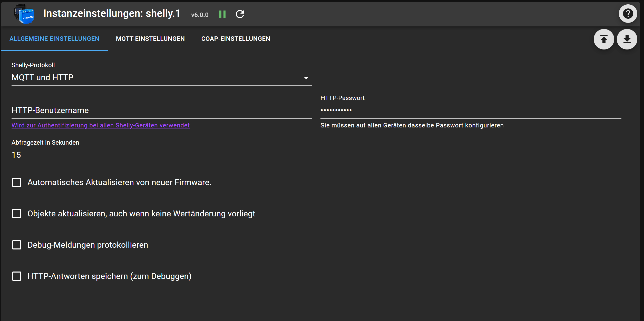Toggle Debug-Meldungen protokollieren checkbox
Viewport: 644px width, 321px height.
(x=17, y=245)
